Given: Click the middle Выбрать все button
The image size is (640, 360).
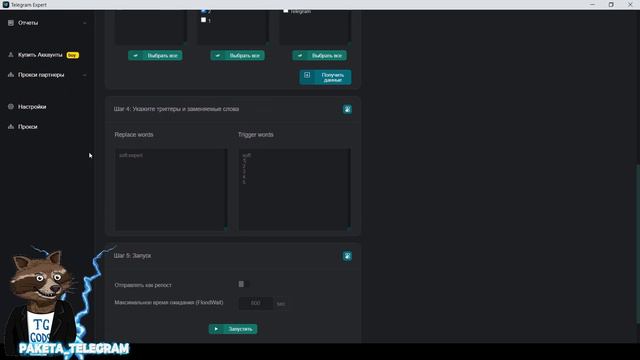Looking at the screenshot, I should tap(238, 56).
